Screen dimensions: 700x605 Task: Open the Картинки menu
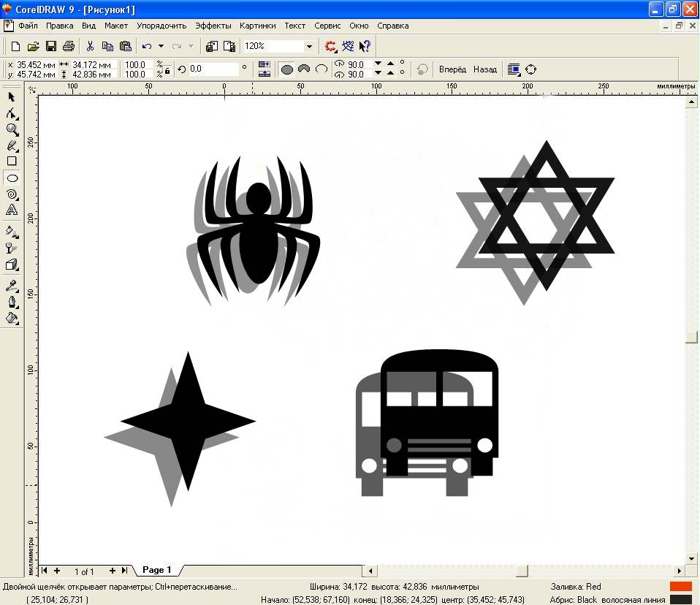tap(258, 26)
